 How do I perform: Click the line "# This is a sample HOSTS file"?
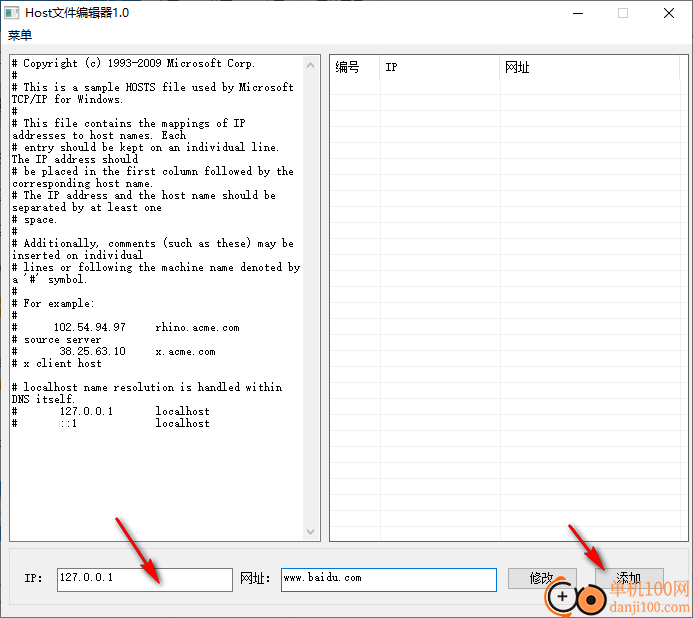coord(152,87)
